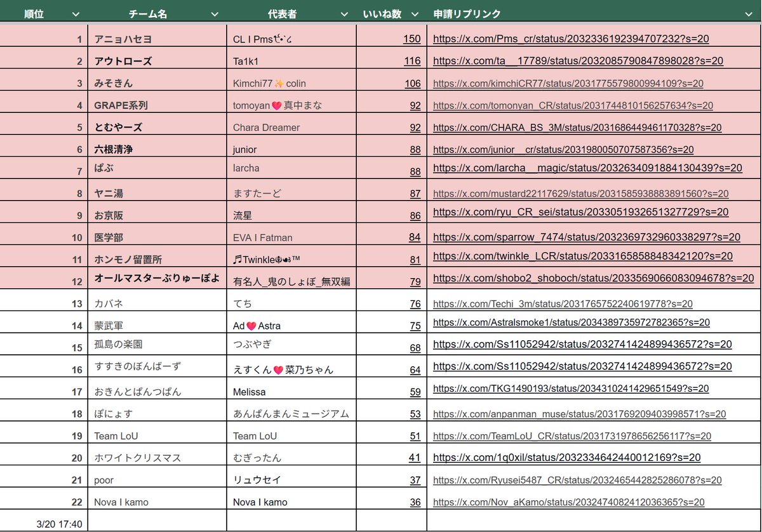Image resolution: width=762 pixels, height=532 pixels.
Task: Open the anpanman_muse status link
Action: [579, 414]
